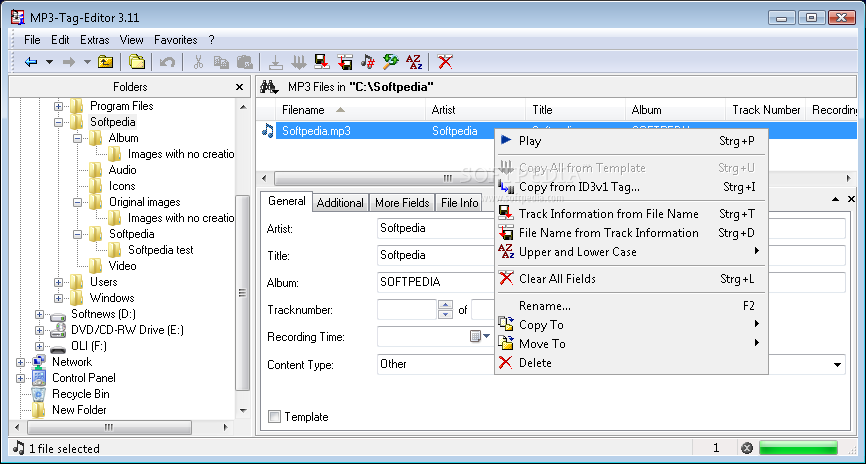Open the Back history dropdown arrow
Screen dimensions: 866x464
pos(49,62)
